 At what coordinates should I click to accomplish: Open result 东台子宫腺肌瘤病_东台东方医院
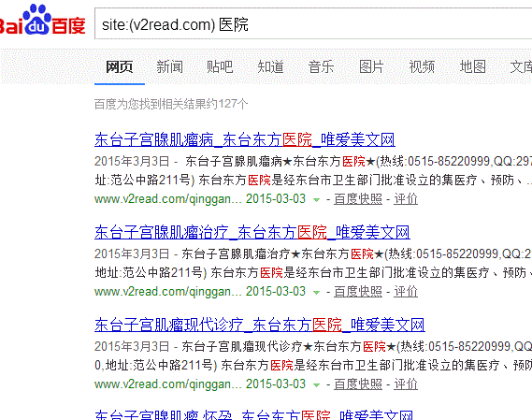pyautogui.click(x=245, y=139)
